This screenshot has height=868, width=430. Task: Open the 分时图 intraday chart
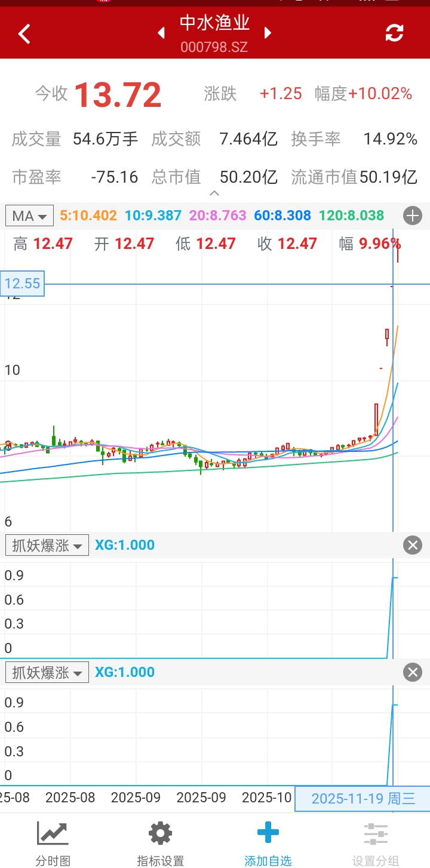point(53,843)
